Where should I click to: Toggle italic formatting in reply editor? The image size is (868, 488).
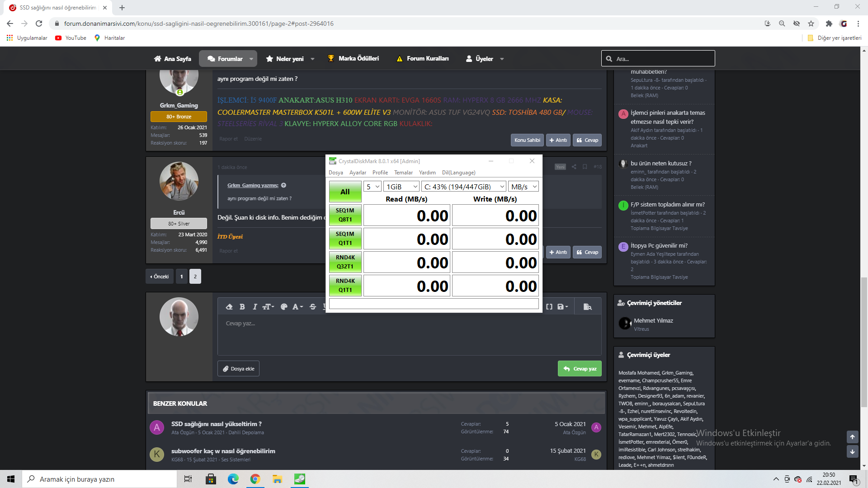255,307
